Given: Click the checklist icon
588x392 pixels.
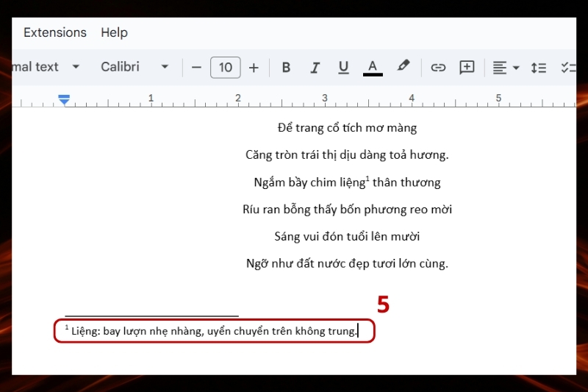Looking at the screenshot, I should click(568, 68).
